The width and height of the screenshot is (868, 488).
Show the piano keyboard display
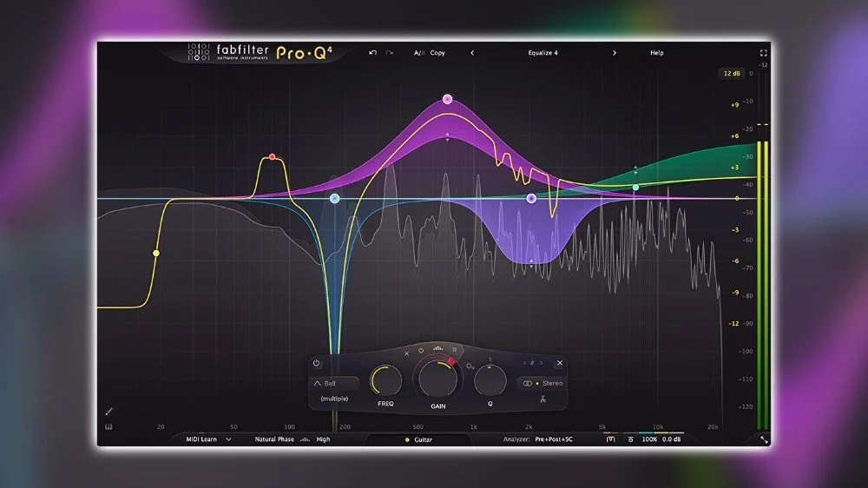[x=108, y=426]
